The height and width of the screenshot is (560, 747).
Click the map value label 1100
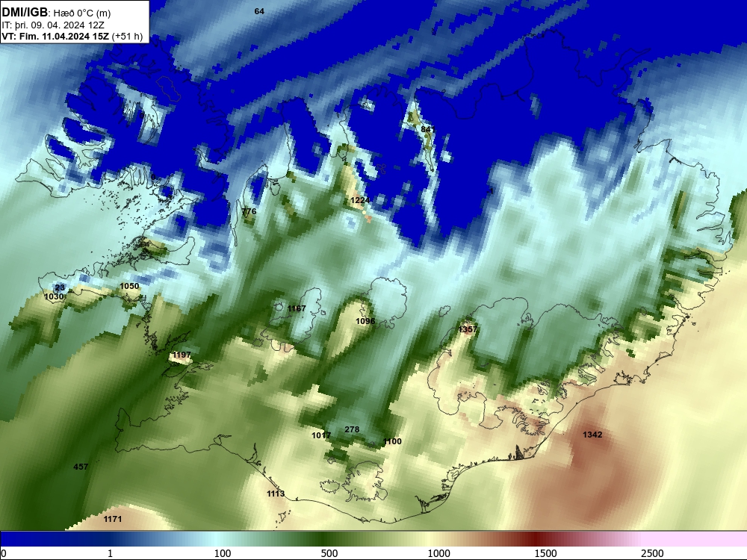(x=392, y=442)
